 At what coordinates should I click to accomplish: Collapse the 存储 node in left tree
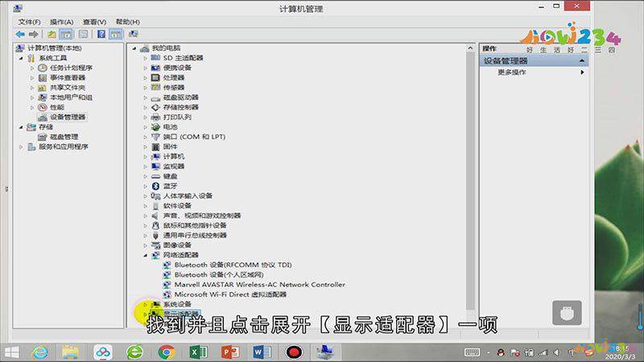(22, 127)
